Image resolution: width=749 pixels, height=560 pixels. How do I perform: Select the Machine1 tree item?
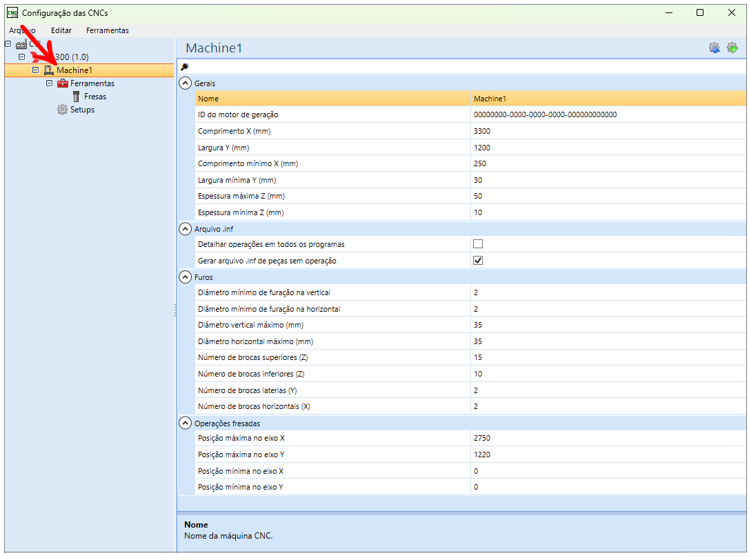point(74,70)
